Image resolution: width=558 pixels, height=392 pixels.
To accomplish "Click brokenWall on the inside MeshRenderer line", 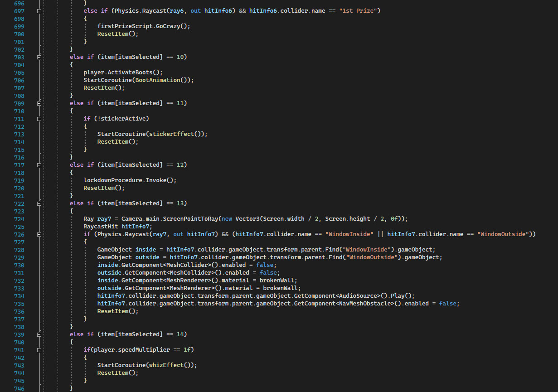I will point(277,281).
